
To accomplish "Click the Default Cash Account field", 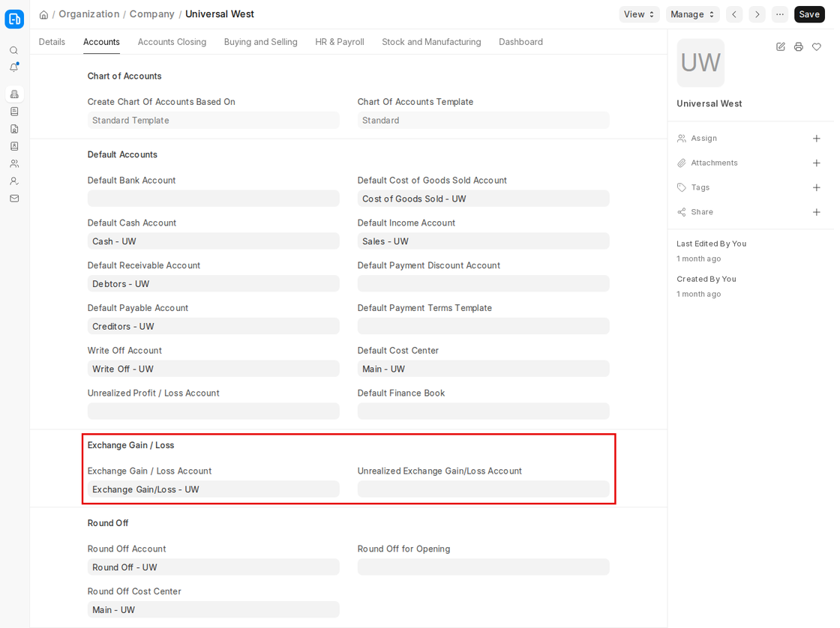I will click(x=213, y=241).
